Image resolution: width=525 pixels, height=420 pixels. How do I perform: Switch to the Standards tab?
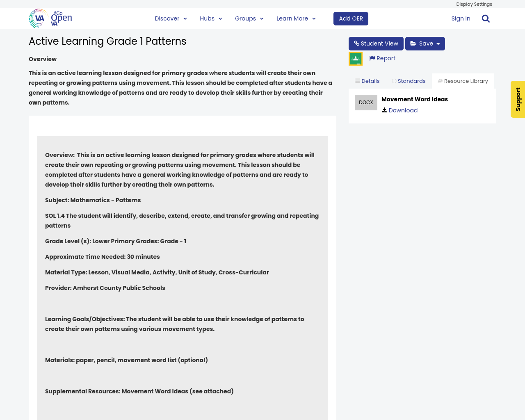pyautogui.click(x=409, y=80)
